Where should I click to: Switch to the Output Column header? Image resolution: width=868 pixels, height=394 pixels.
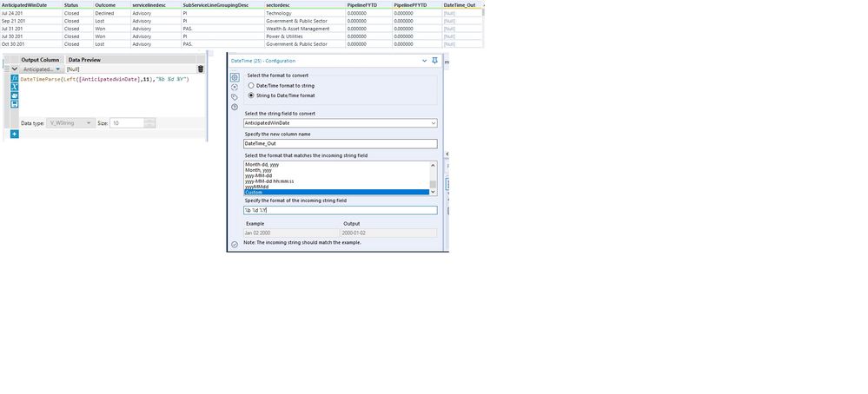(40, 60)
